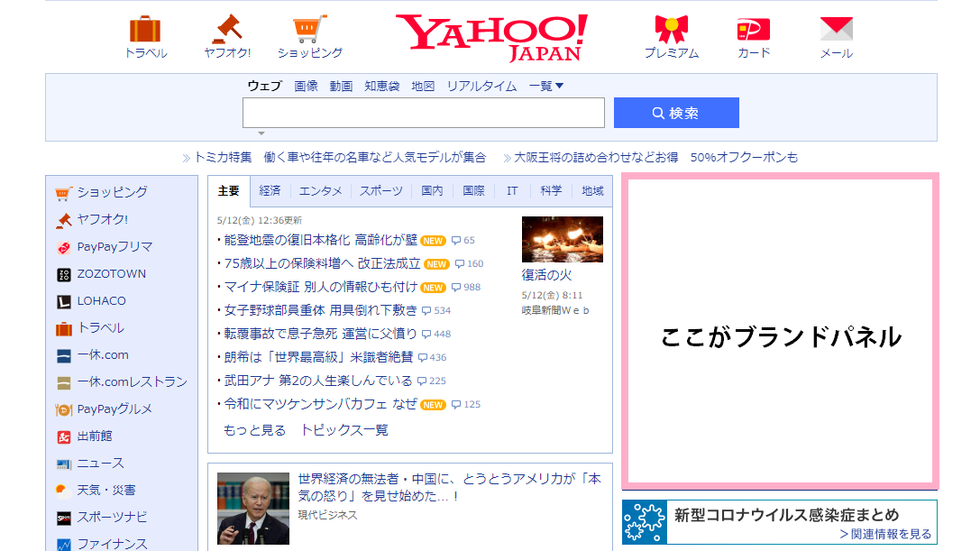Select the 地図 search type

(423, 87)
